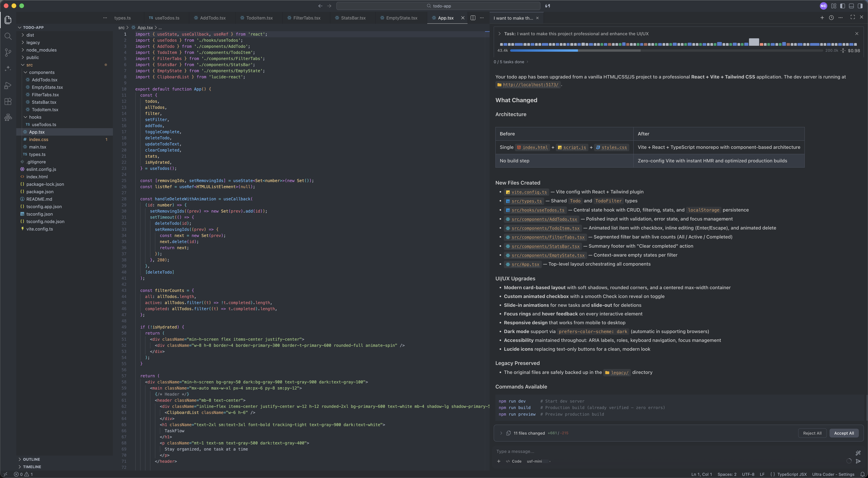
Task: Maximize the chat panel
Action: [853, 17]
